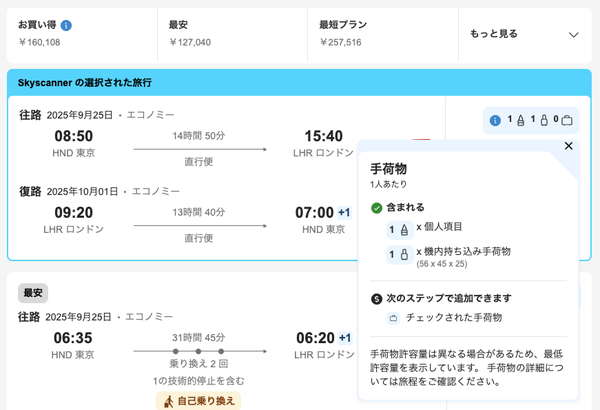
Task: Open the 最安 06:35 HND flight card
Action: [x=73, y=337]
